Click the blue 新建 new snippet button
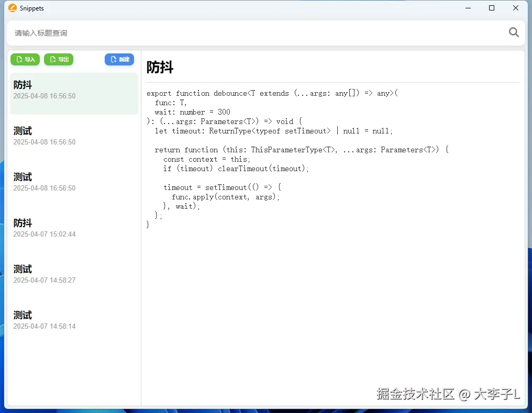532x413 pixels. (x=119, y=59)
